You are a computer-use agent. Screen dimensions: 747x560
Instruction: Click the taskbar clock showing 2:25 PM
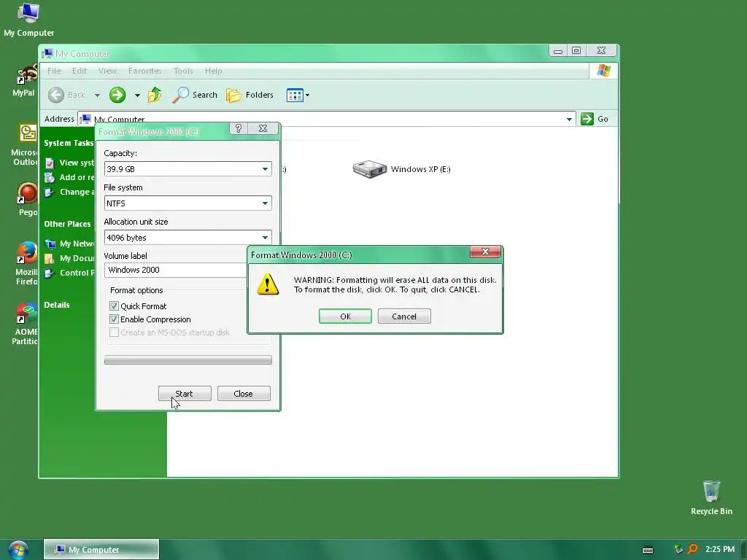point(719,549)
